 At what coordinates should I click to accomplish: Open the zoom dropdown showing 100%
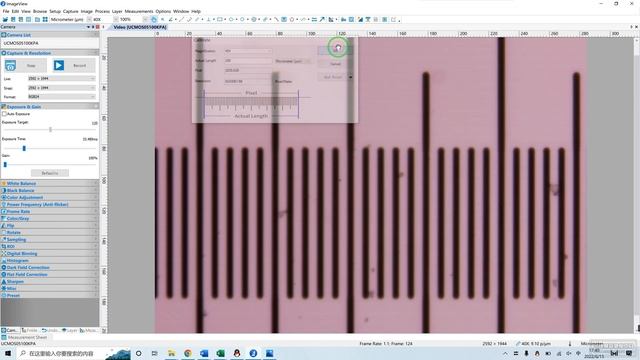click(133, 20)
